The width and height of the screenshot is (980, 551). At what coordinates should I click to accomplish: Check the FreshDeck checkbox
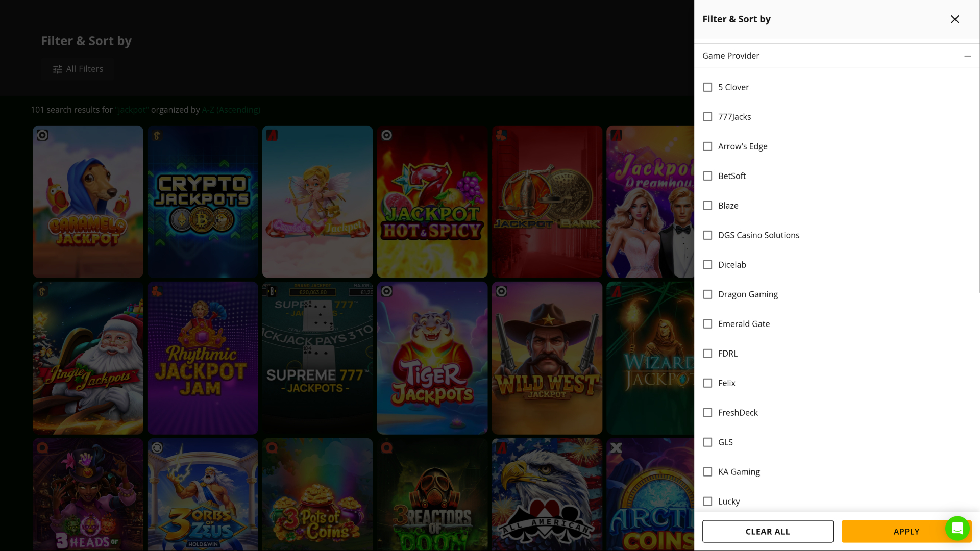tap(707, 413)
